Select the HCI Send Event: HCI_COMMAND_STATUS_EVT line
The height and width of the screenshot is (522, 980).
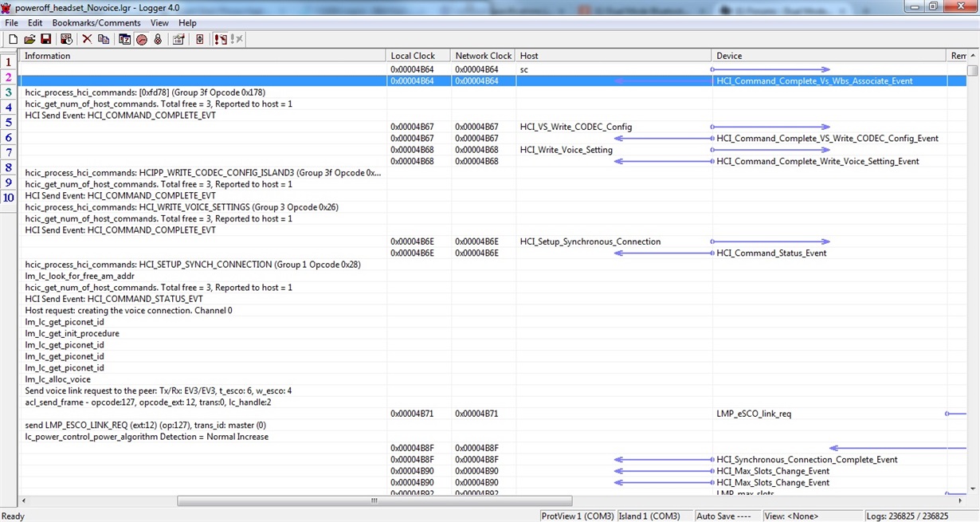point(114,299)
